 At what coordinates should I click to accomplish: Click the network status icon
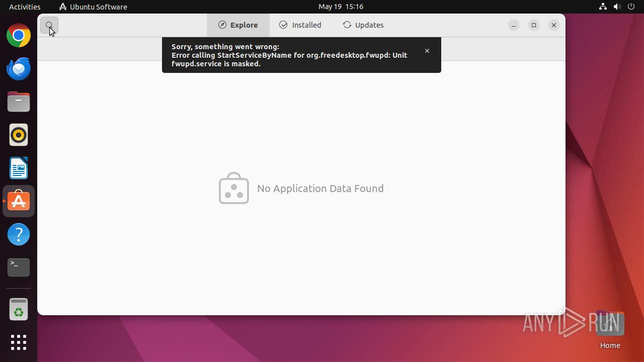(603, 7)
